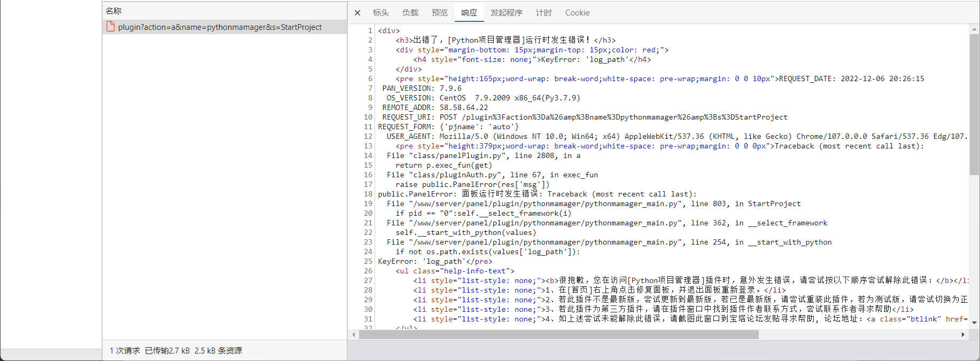Screen dimensions: 980x361
Task: Click the horizontal scrollbar right arrow
Action: point(963,335)
